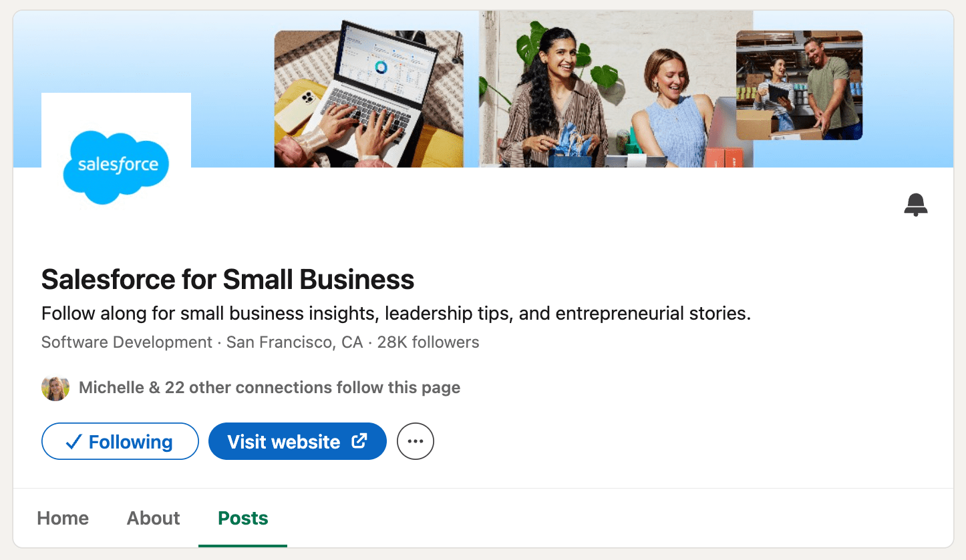966x560 pixels.
Task: Open Michelle & 22 other connections link
Action: (269, 388)
